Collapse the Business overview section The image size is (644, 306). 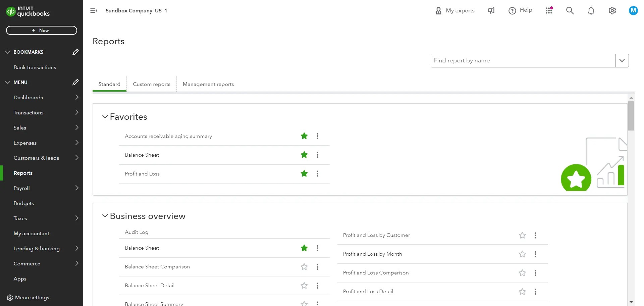coord(105,216)
